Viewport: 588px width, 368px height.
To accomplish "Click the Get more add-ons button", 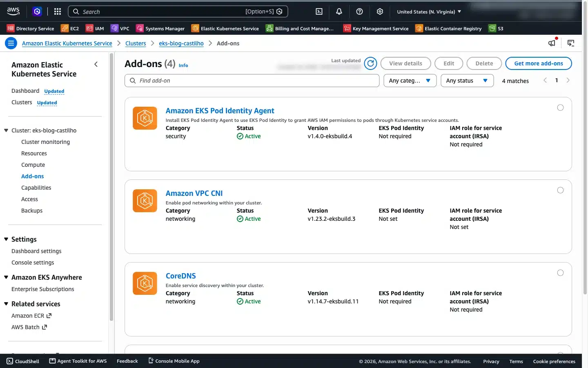I will point(538,63).
